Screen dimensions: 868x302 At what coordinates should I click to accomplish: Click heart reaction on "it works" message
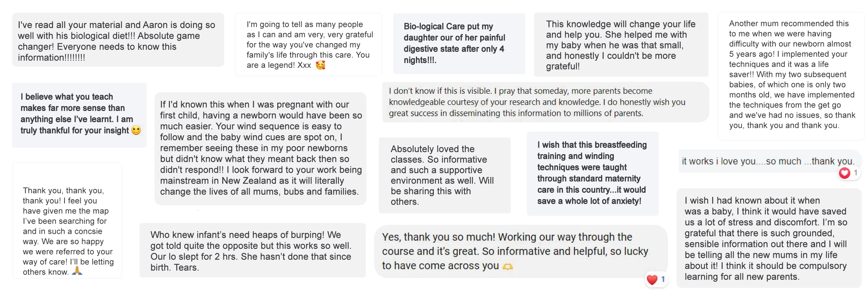[x=844, y=173]
